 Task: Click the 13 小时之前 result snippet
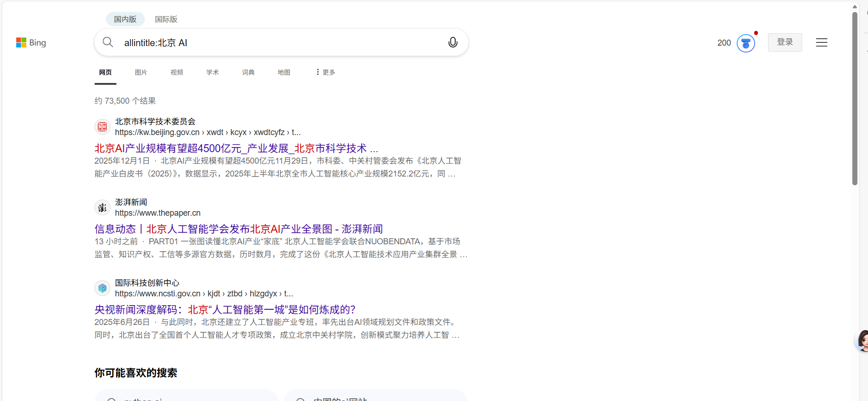(281, 248)
